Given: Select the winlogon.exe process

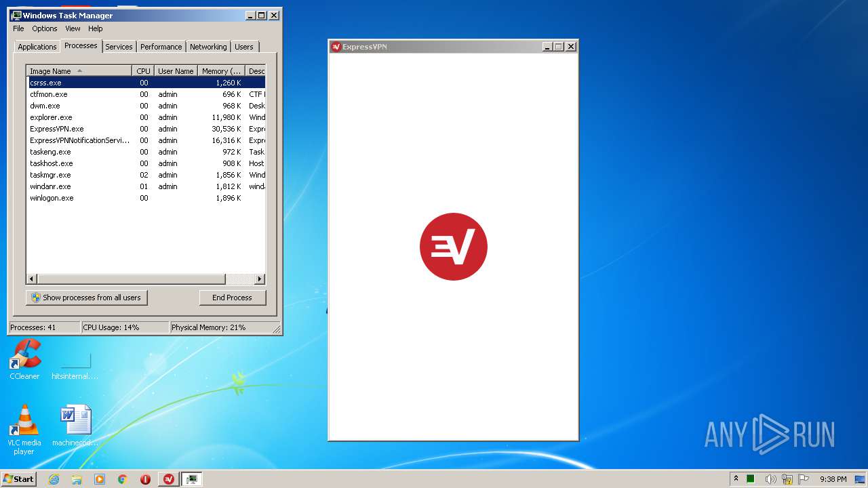Looking at the screenshot, I should point(146,198).
